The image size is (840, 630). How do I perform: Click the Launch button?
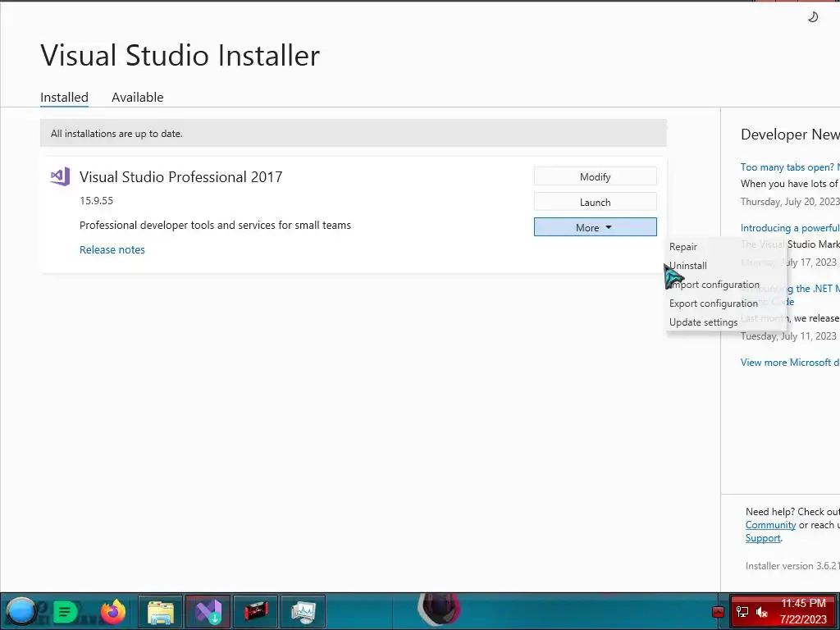pyautogui.click(x=596, y=202)
